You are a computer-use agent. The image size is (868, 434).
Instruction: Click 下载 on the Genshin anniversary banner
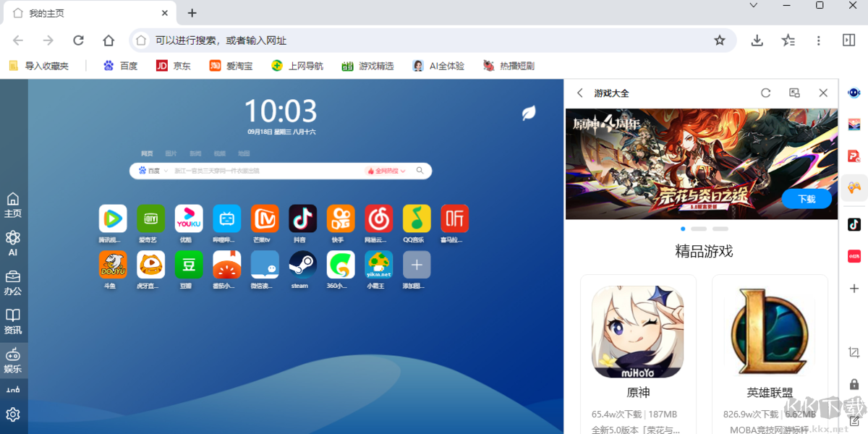pos(805,200)
